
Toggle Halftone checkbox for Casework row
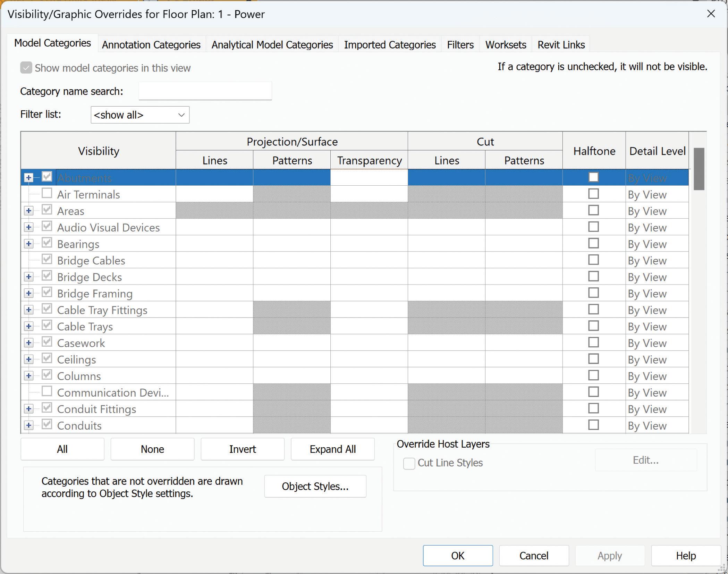point(593,343)
